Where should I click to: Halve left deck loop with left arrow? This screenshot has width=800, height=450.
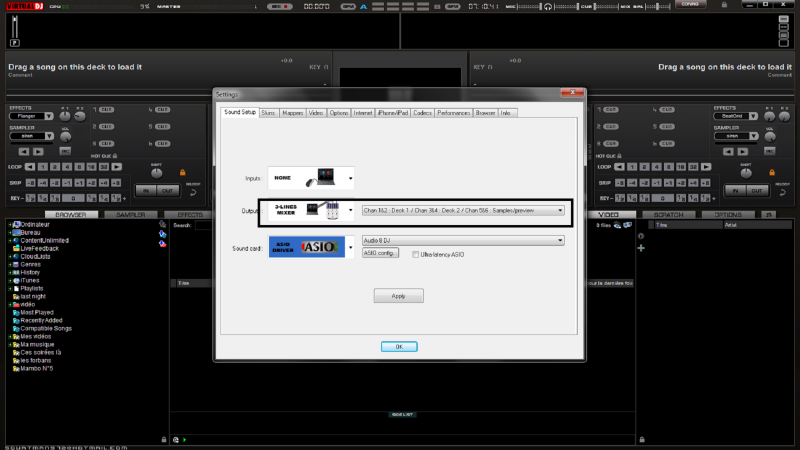pos(30,167)
